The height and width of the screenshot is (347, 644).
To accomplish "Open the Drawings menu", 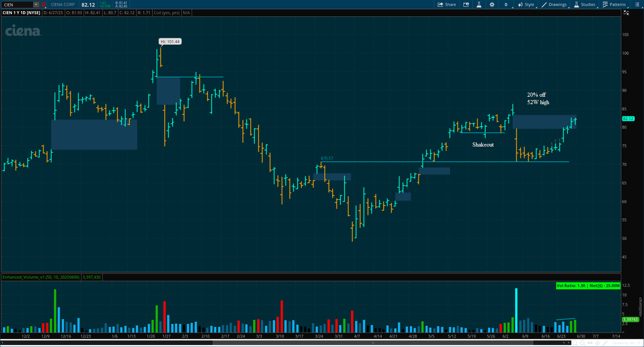I will 554,4.
